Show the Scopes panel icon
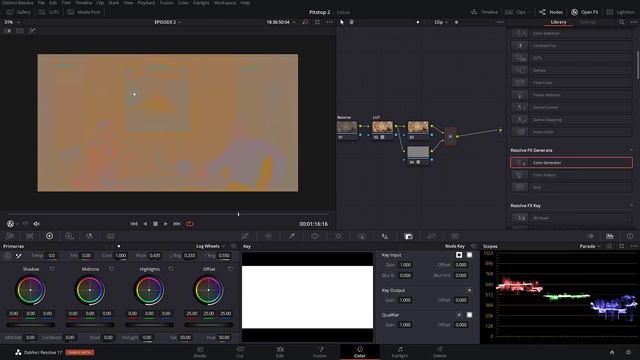 coord(610,236)
